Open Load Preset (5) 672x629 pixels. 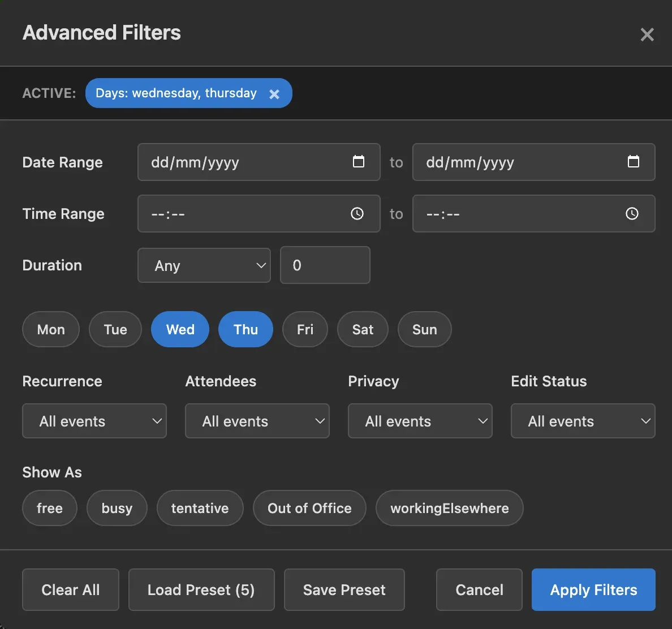coord(201,589)
